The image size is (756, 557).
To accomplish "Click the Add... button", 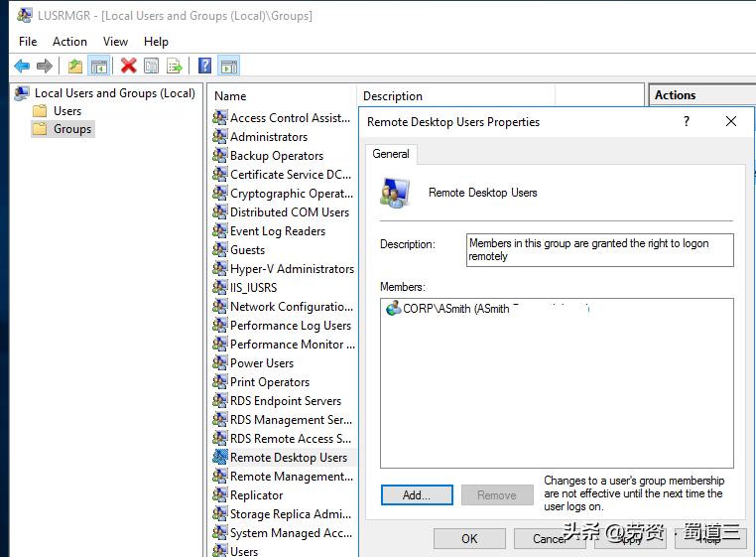I will click(x=417, y=494).
